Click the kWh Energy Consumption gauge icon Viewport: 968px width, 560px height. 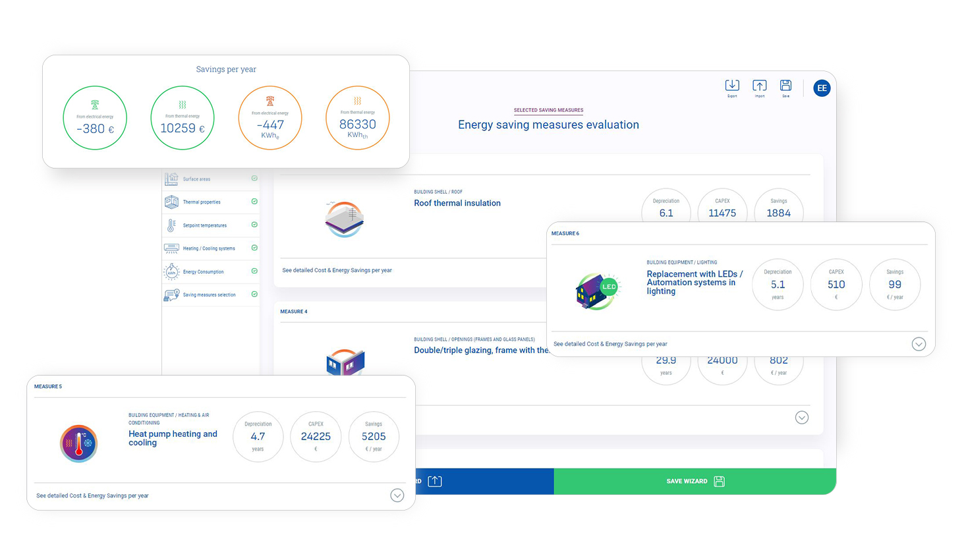coord(173,271)
